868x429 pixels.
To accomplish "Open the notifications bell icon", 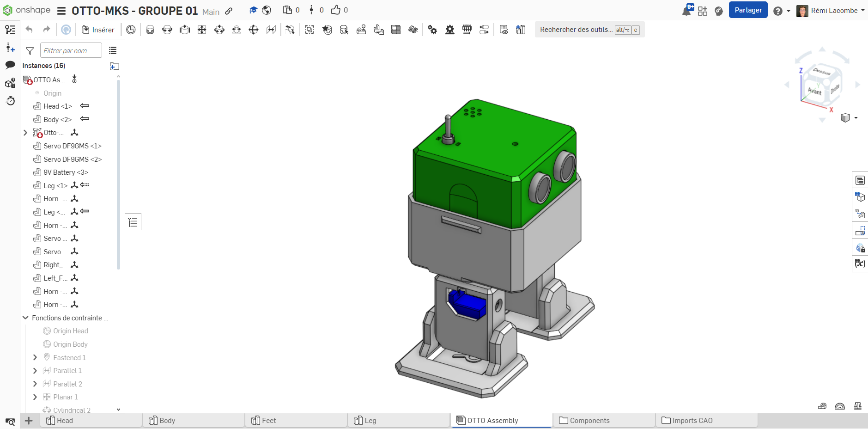I will pos(686,11).
